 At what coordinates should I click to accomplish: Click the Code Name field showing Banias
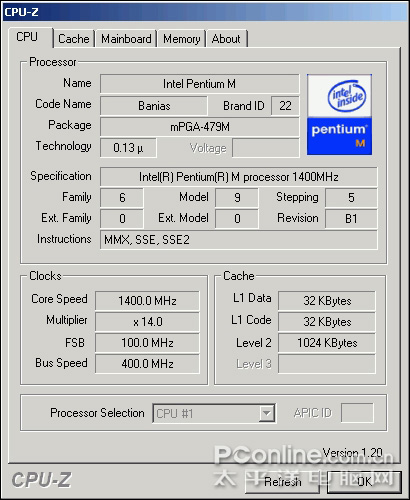(154, 106)
